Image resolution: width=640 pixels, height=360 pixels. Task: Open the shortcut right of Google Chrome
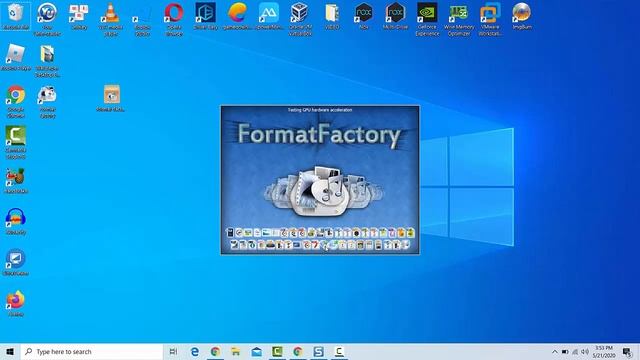(47, 101)
